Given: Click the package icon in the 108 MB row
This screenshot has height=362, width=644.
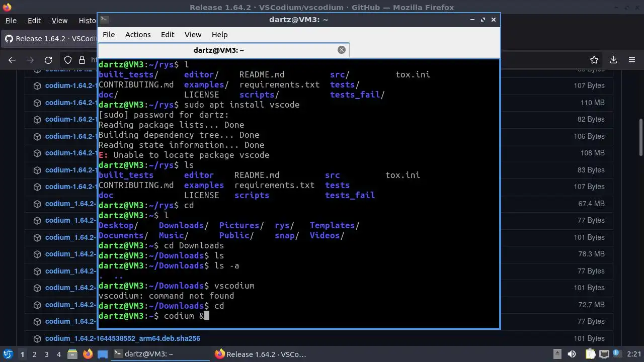Looking at the screenshot, I should (x=37, y=153).
